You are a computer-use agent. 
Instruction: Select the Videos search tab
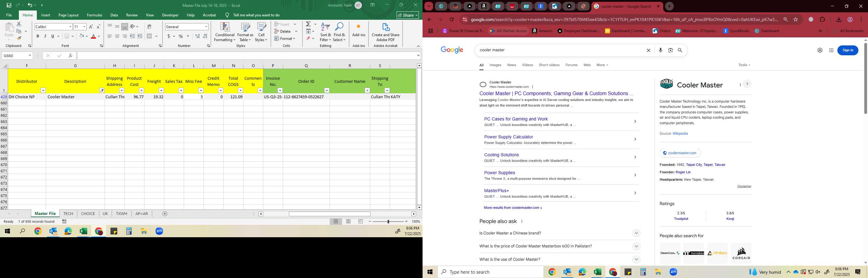(527, 65)
